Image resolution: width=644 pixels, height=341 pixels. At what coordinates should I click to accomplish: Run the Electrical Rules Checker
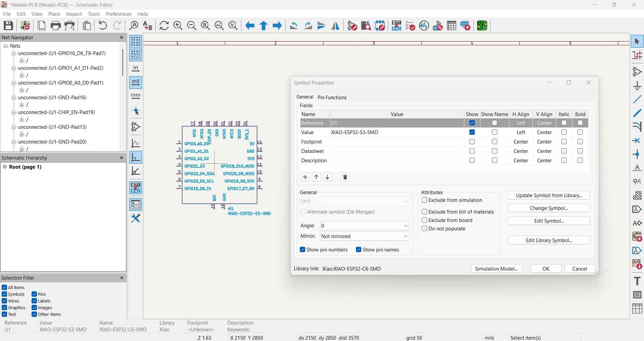410,25
